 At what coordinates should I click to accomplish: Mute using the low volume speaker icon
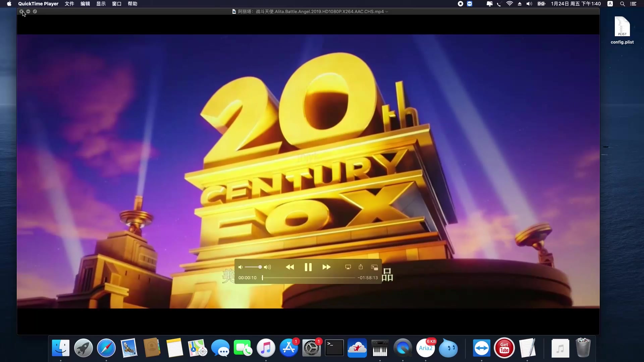point(240,267)
